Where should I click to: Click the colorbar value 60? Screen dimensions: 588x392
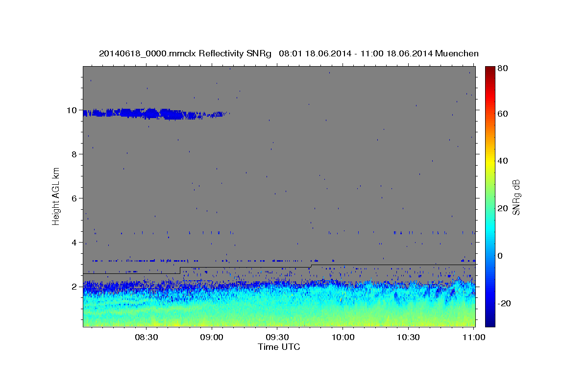tap(502, 114)
